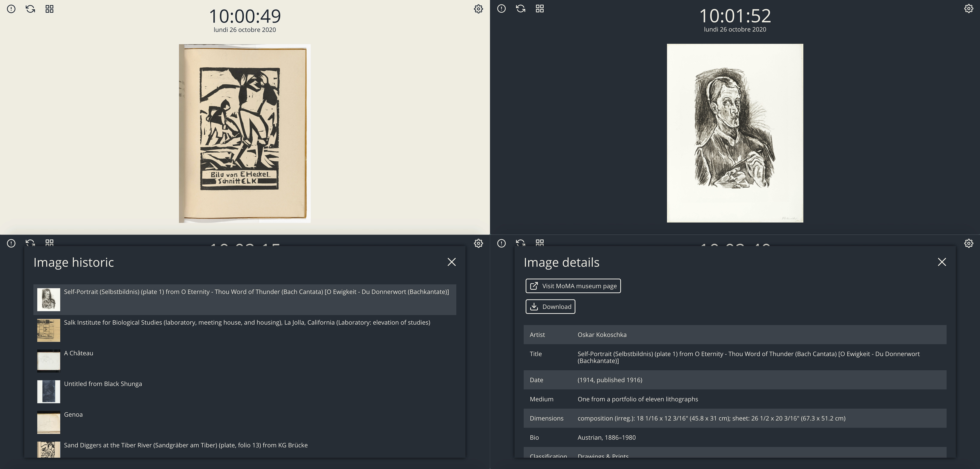Click medium value One from a portfolio
Viewport: 980px width, 469px height.
638,399
